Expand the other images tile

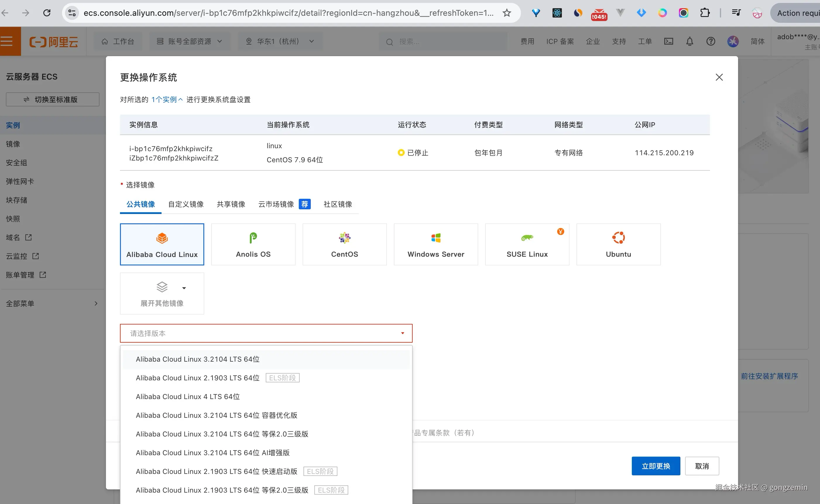[x=162, y=293]
